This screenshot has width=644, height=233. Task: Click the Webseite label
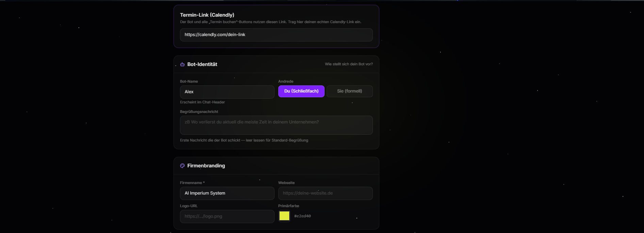(x=286, y=183)
